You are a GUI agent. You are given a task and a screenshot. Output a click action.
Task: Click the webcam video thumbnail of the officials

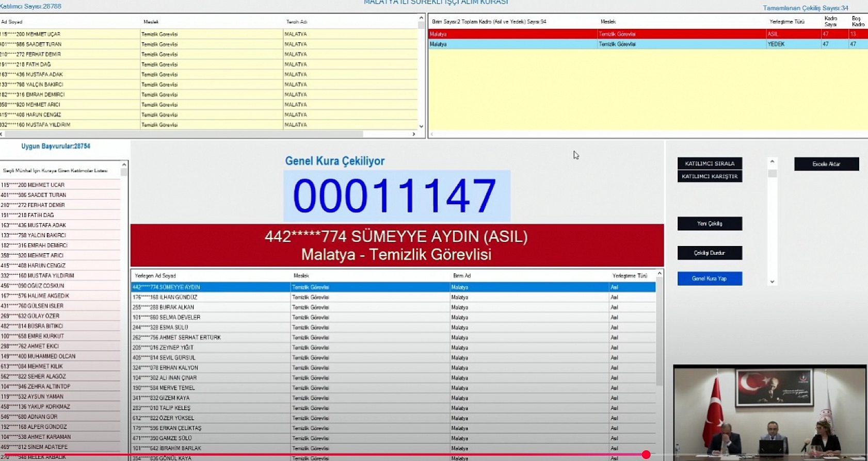pos(769,413)
